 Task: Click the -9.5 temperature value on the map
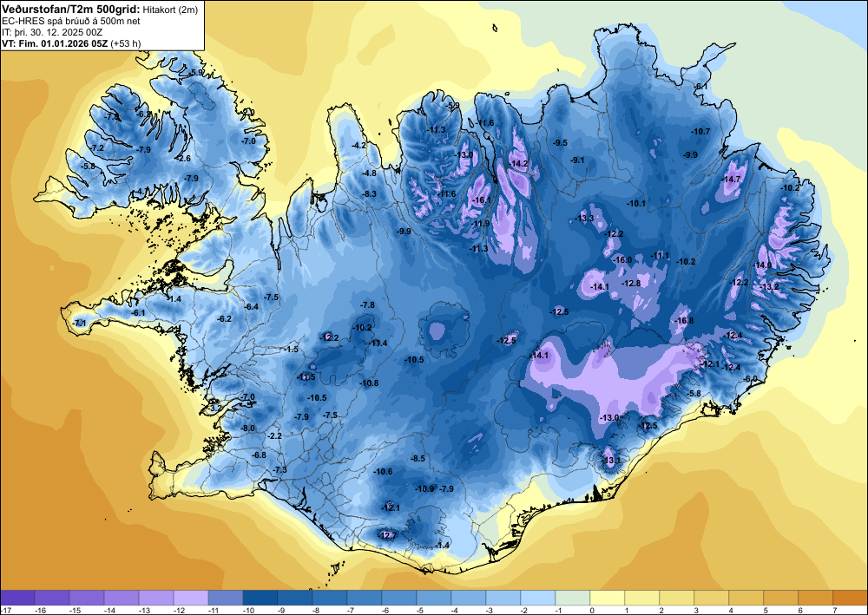(x=560, y=142)
